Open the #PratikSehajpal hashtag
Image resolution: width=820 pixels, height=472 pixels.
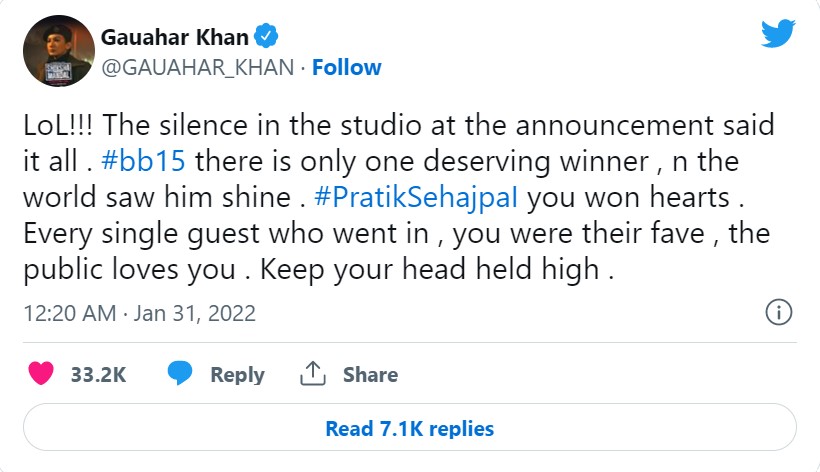(x=416, y=197)
